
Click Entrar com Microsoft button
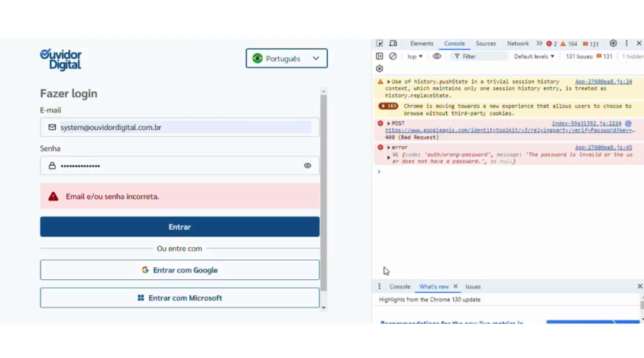point(180,298)
